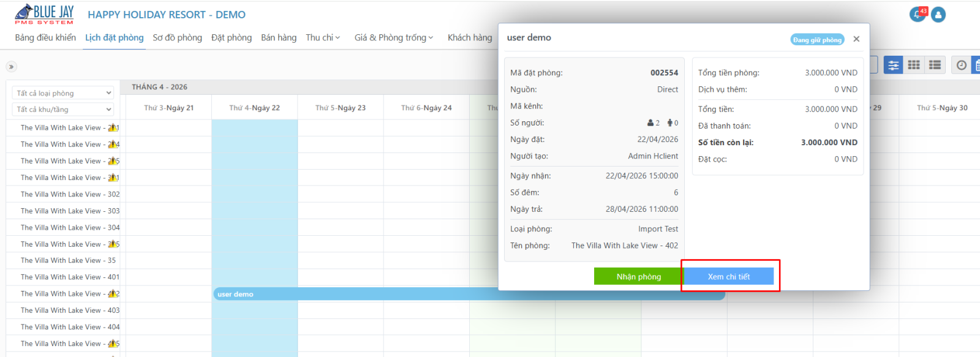
Task: Click the green Nhận phòng check-in button
Action: click(638, 277)
